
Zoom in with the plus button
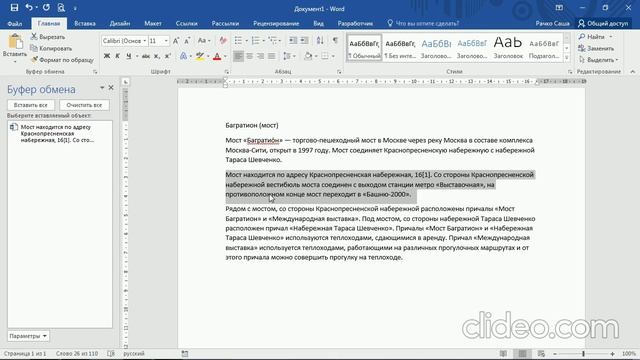tap(612, 353)
